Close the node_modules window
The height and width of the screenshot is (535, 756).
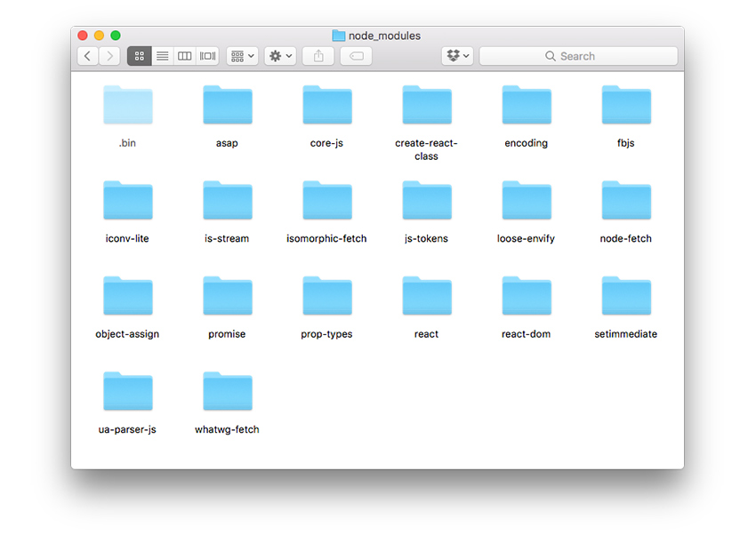(83, 36)
